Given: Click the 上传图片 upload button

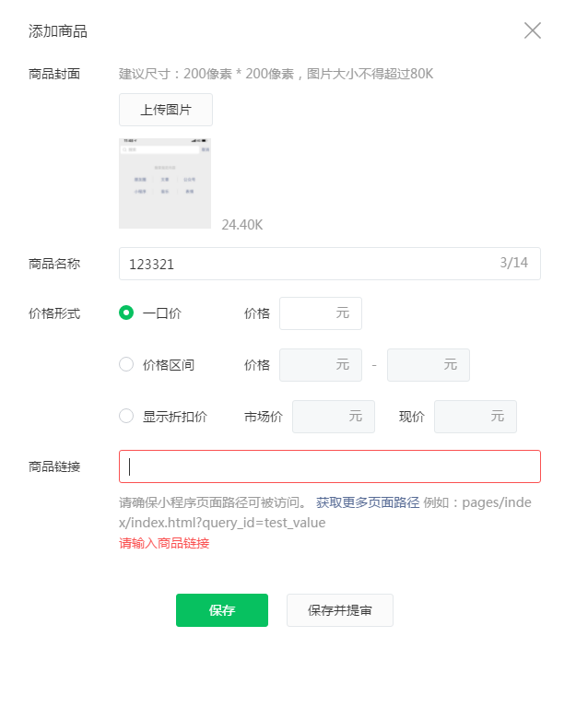Looking at the screenshot, I should tap(166, 110).
